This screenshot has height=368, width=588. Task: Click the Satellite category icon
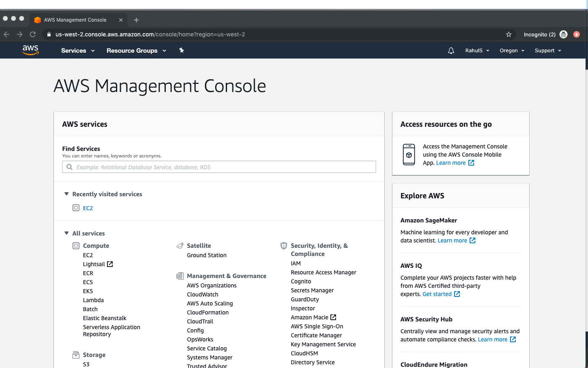click(x=180, y=245)
